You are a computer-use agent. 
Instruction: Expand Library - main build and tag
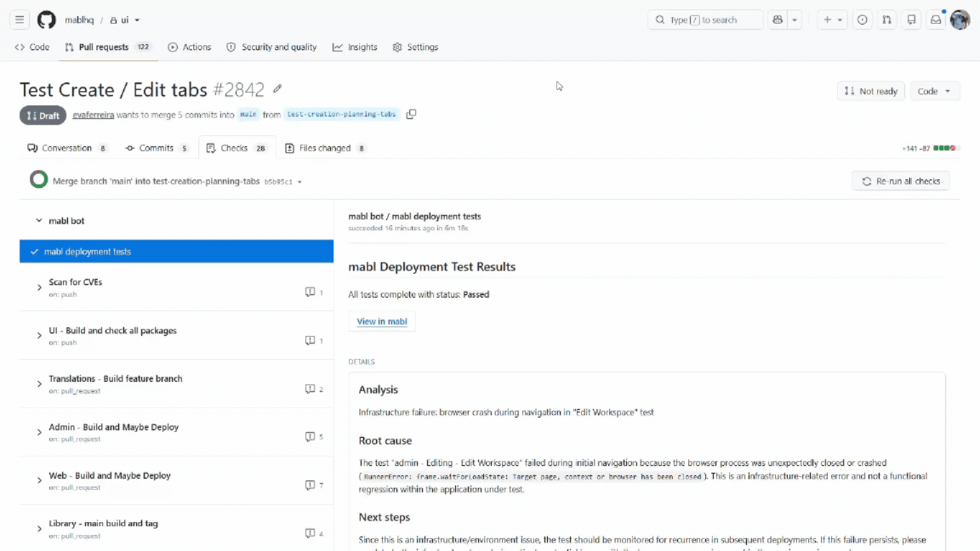pyautogui.click(x=39, y=529)
